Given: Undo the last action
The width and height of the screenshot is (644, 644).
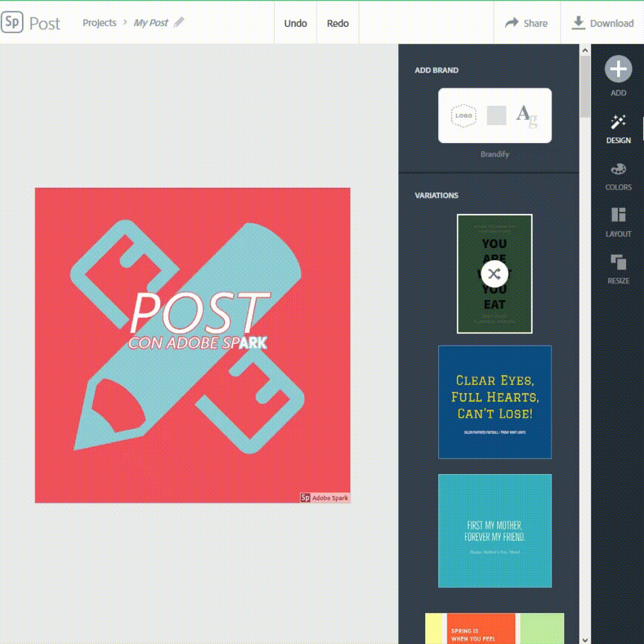Looking at the screenshot, I should [295, 23].
